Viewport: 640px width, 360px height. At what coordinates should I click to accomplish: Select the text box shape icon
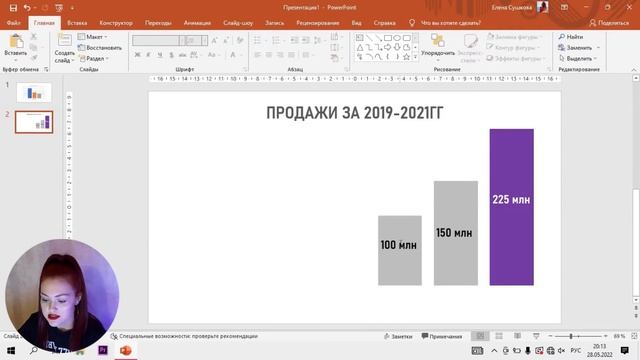360,38
